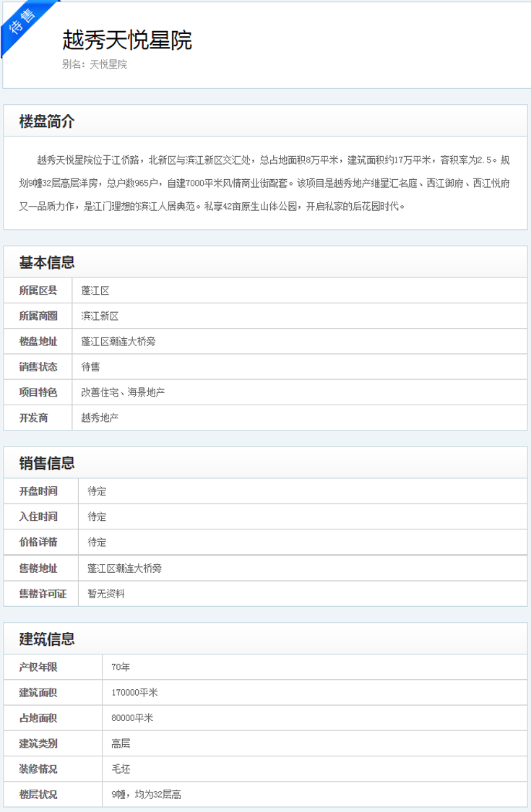Click the 开盘时间 value 待定
This screenshot has height=812, width=531.
97,491
